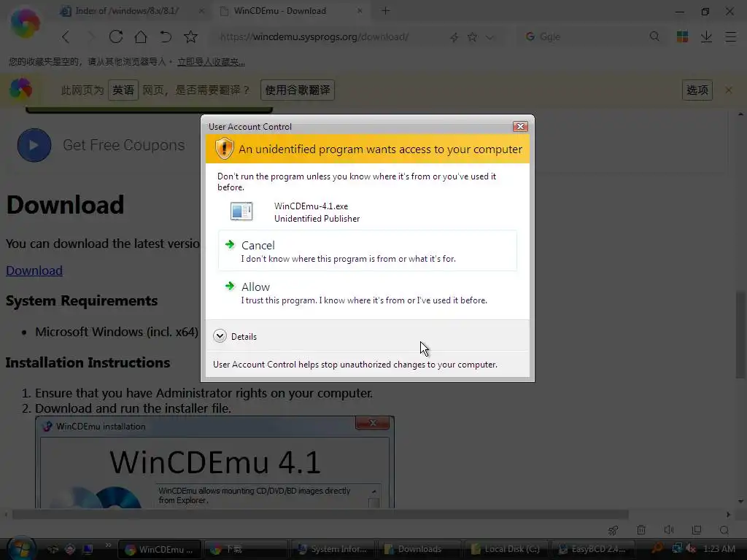Viewport: 747px width, 560px height.
Task: Click the 英语 language button
Action: tap(123, 90)
